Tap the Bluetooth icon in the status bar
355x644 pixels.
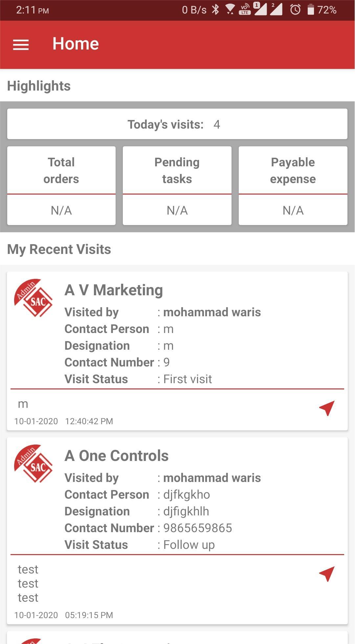(x=215, y=10)
